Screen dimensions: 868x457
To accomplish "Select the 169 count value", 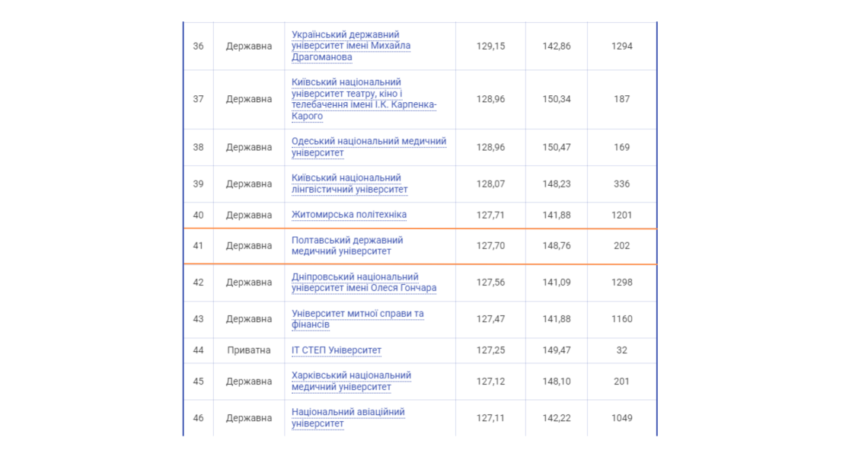I will pyautogui.click(x=621, y=147).
